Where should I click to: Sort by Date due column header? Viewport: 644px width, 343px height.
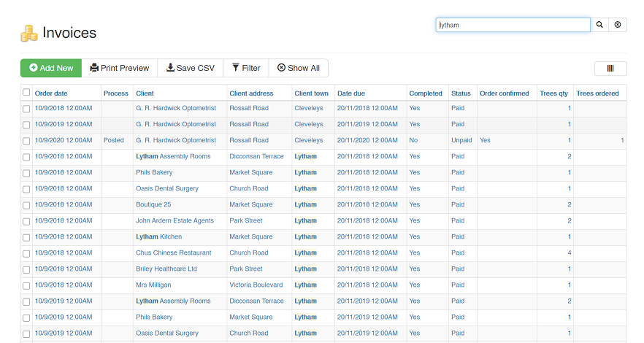coord(351,93)
